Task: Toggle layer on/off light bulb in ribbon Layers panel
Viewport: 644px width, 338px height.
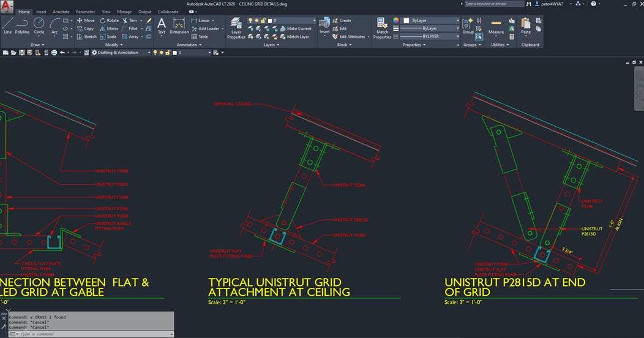Action: click(x=250, y=20)
